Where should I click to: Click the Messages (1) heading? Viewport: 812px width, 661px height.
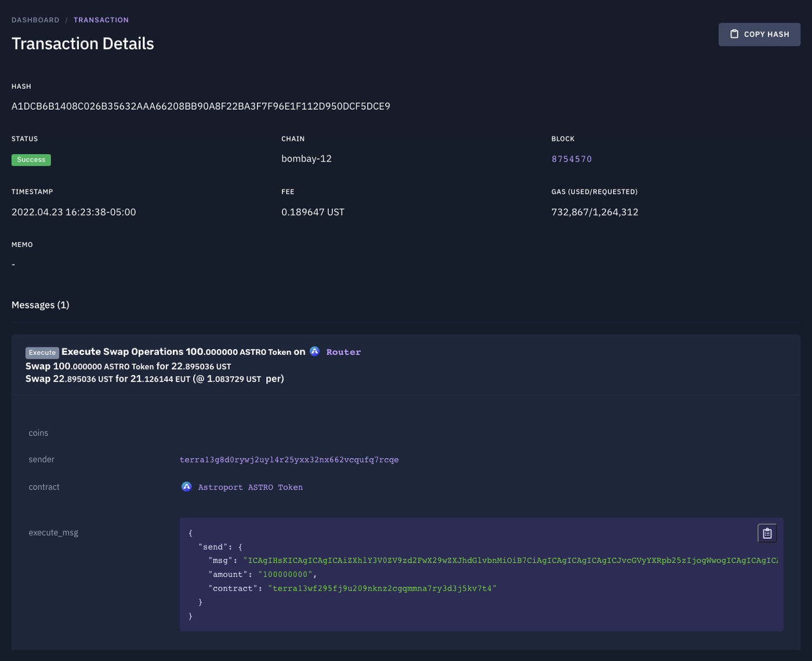(41, 305)
